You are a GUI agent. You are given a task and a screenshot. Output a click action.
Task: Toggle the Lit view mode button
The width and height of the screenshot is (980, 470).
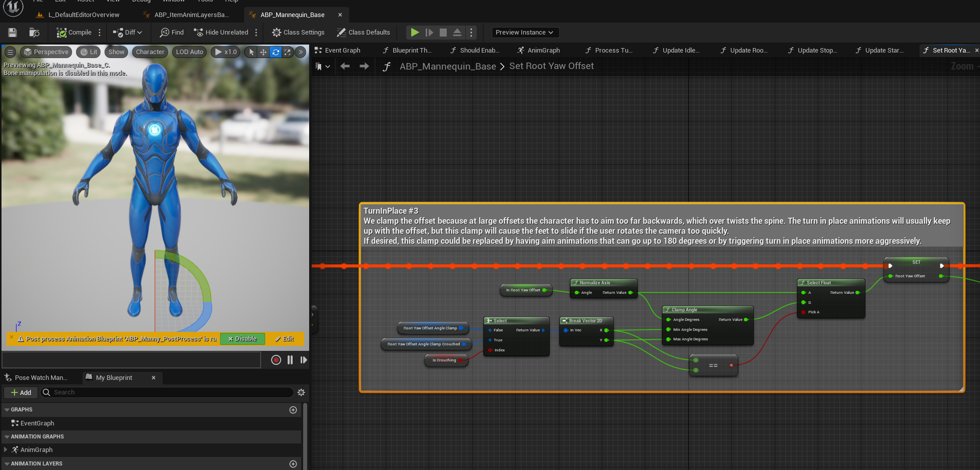pyautogui.click(x=89, y=52)
